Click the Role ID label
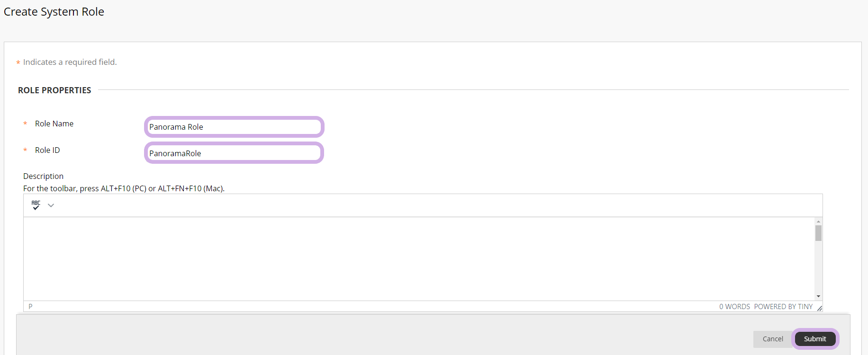 coord(47,150)
